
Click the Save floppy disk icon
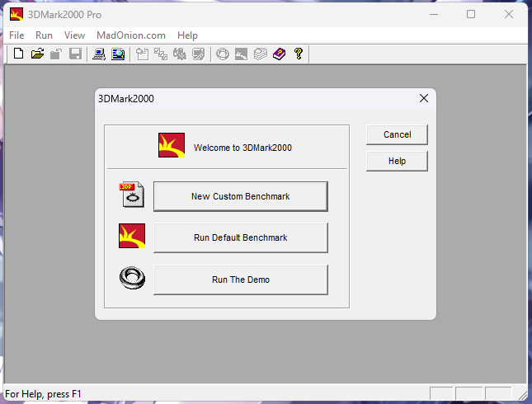[75, 54]
